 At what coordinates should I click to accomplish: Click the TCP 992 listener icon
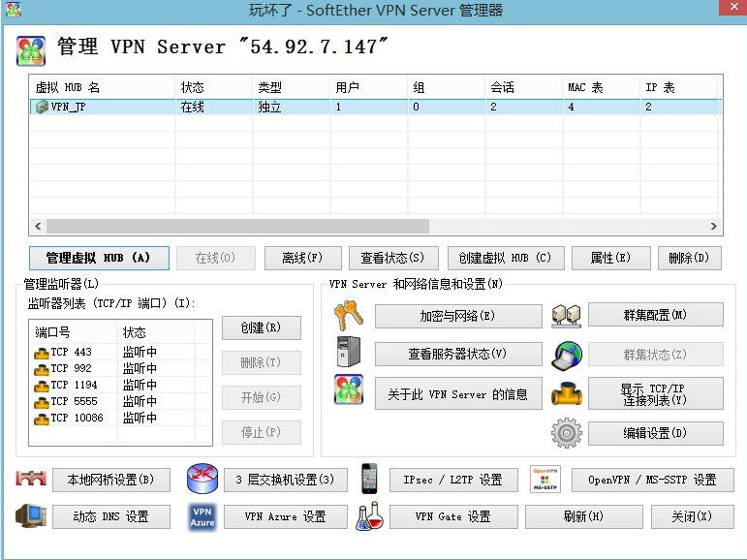[x=42, y=369]
